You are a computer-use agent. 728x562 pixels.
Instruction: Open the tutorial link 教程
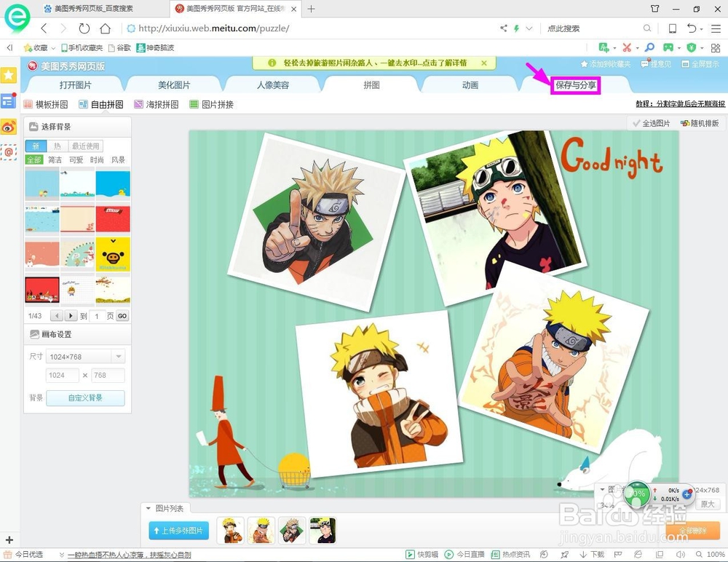tap(680, 104)
